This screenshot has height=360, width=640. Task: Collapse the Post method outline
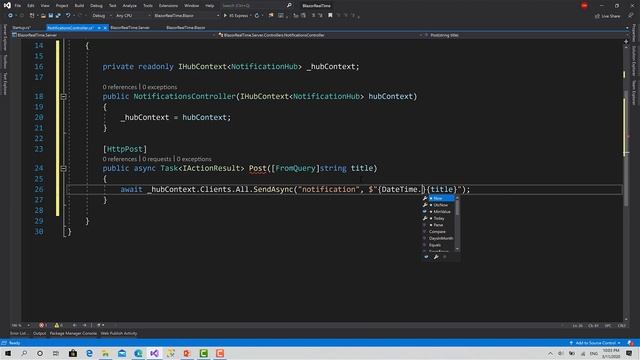(x=63, y=168)
